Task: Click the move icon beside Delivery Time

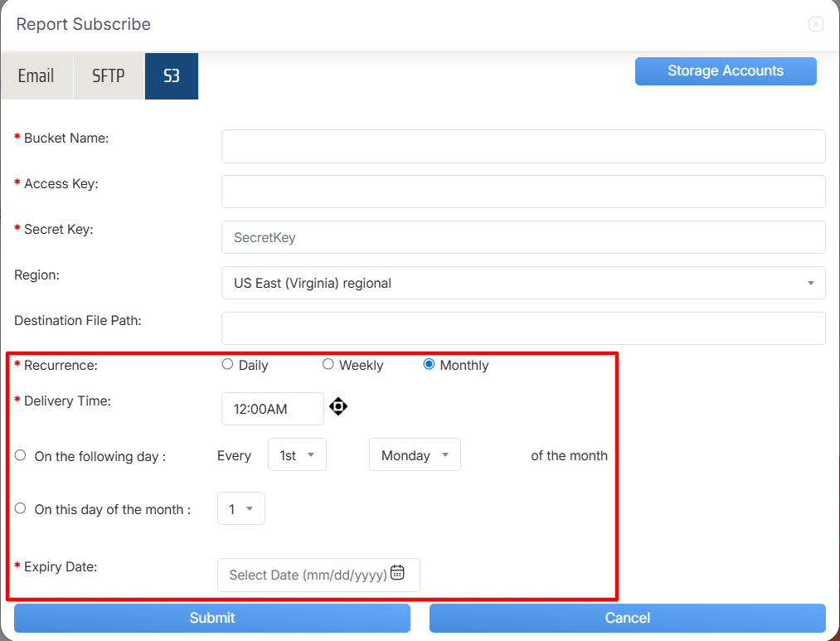Action: coord(337,406)
